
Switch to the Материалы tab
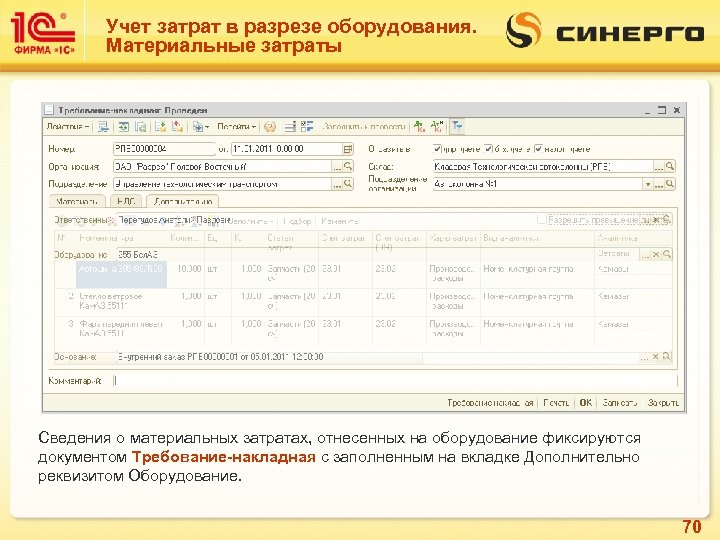77,202
